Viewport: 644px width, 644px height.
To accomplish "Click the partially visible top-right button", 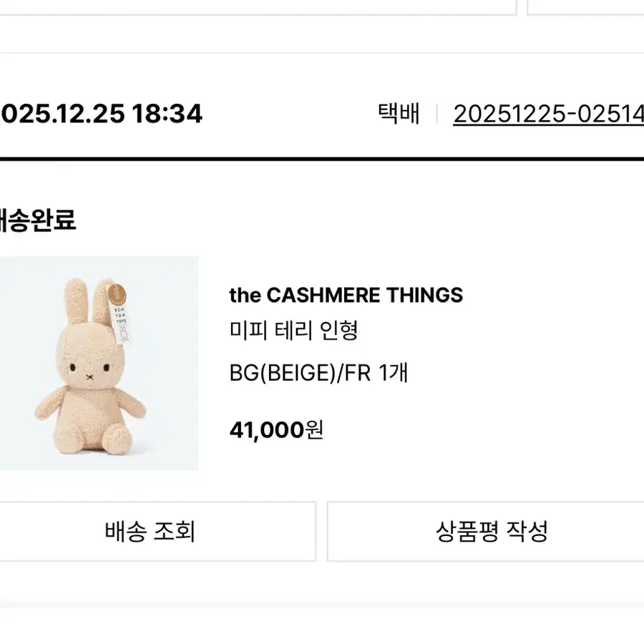I will coord(585,7).
